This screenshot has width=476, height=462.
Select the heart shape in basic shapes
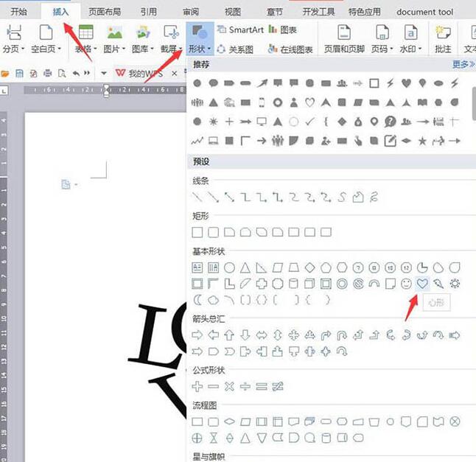(x=422, y=284)
